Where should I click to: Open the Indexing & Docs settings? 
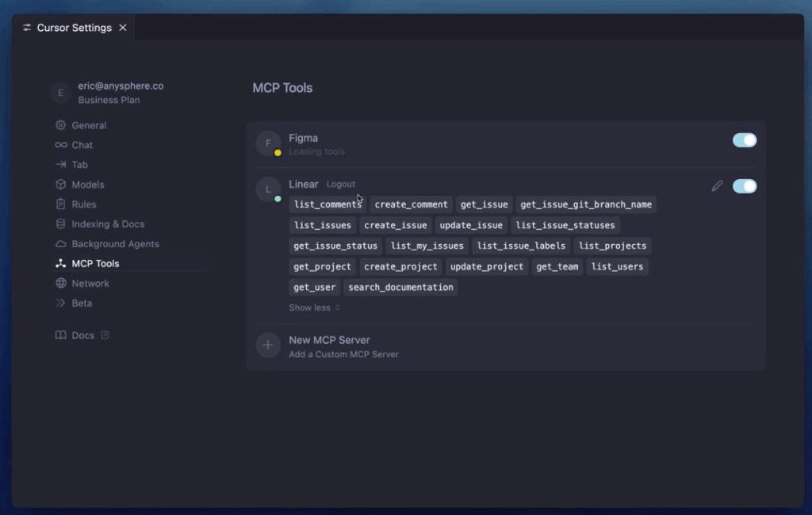[x=108, y=224]
